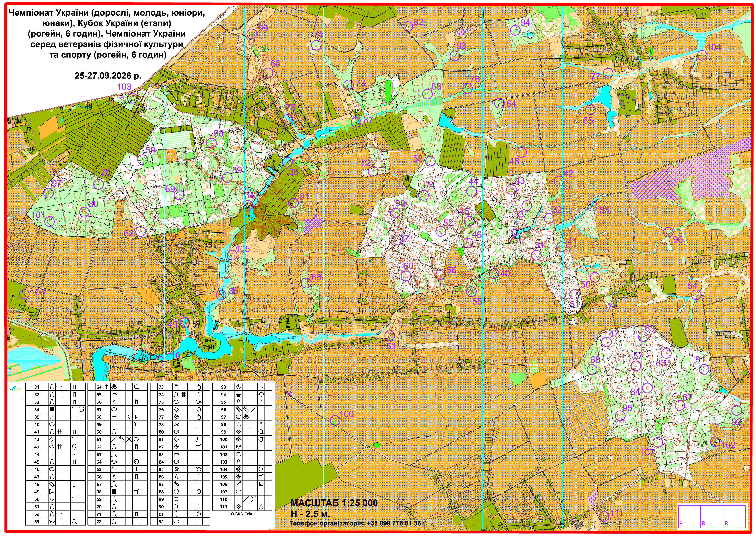The image size is (756, 536).
Task: Click control circle 102 on the map
Action: point(715,442)
